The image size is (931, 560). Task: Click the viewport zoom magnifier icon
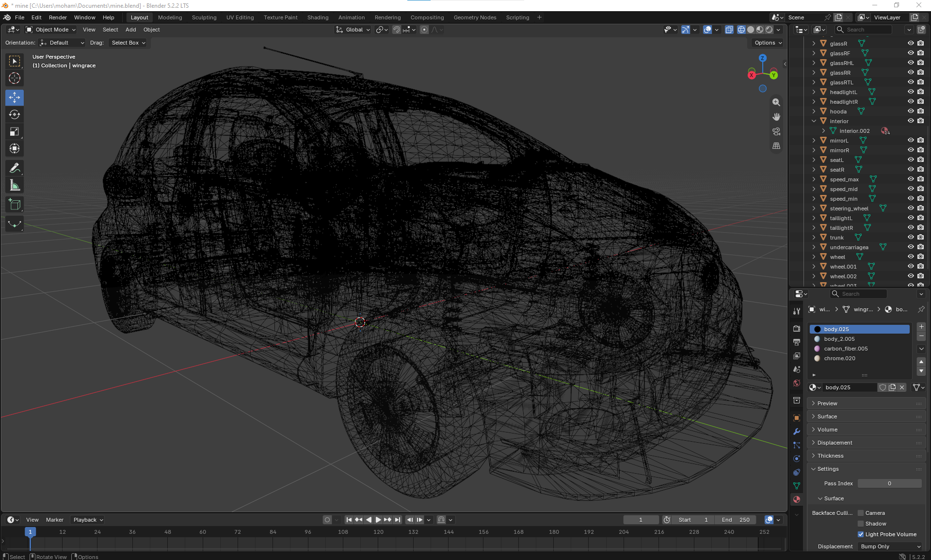click(776, 102)
